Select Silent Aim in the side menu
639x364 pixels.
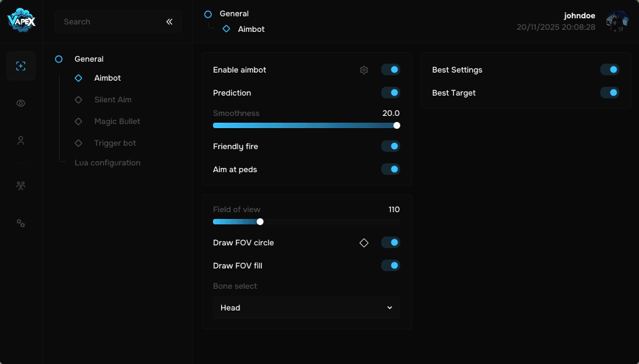(x=113, y=100)
